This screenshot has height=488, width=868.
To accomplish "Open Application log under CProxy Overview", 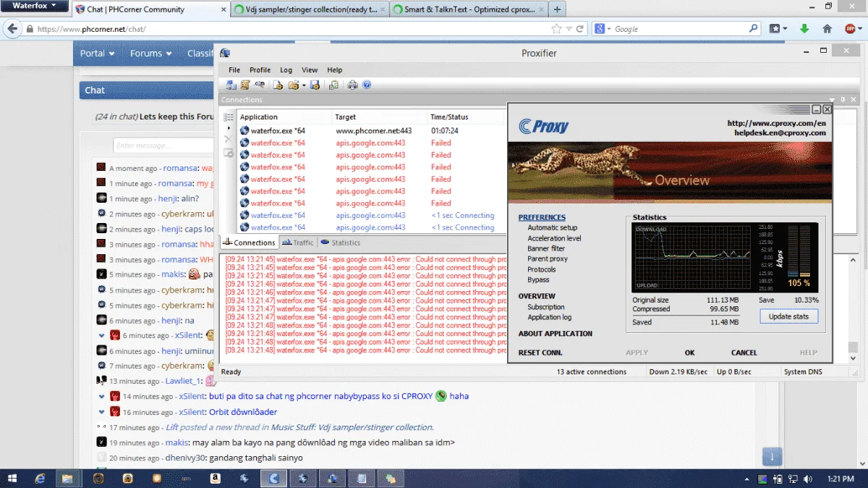I will click(x=549, y=317).
